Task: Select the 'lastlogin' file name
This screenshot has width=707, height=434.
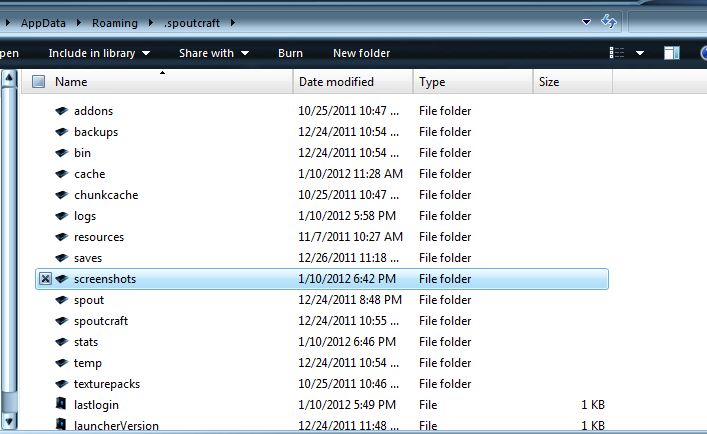Action: point(96,405)
